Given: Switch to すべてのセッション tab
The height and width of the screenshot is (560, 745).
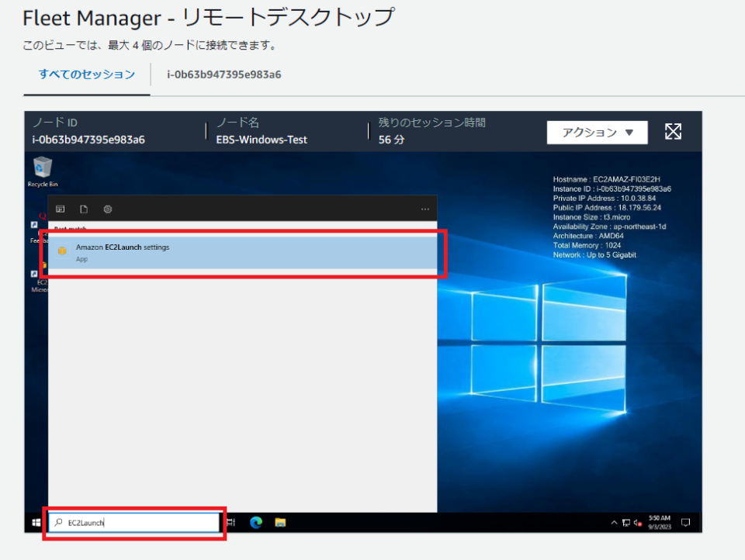Looking at the screenshot, I should [87, 74].
